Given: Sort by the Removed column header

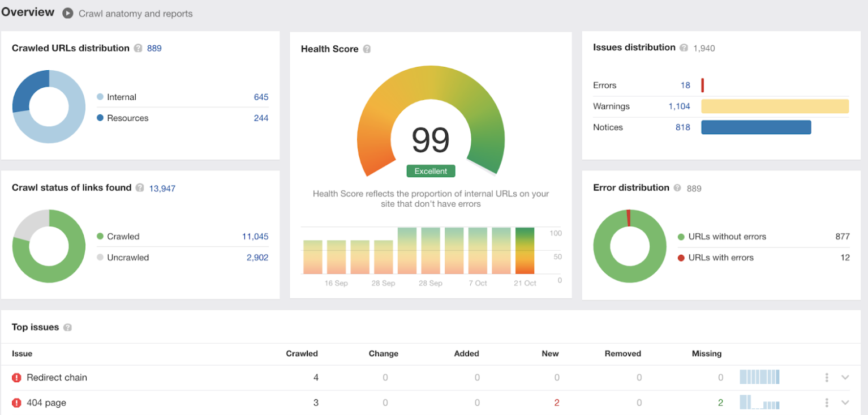Looking at the screenshot, I should click(623, 354).
